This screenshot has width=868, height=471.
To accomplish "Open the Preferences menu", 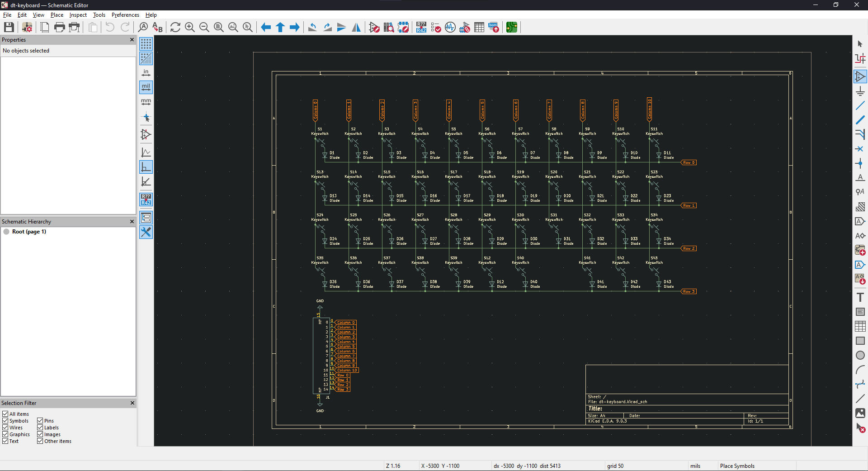I will tap(125, 15).
